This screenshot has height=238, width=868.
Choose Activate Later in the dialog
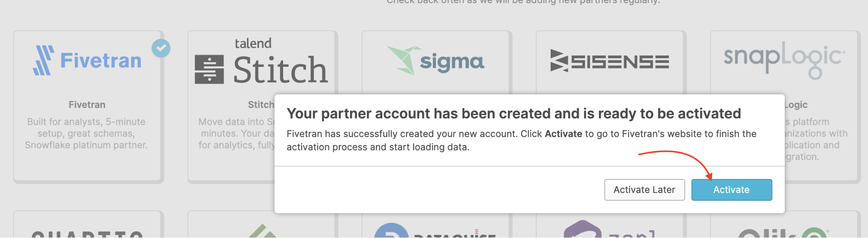(644, 190)
